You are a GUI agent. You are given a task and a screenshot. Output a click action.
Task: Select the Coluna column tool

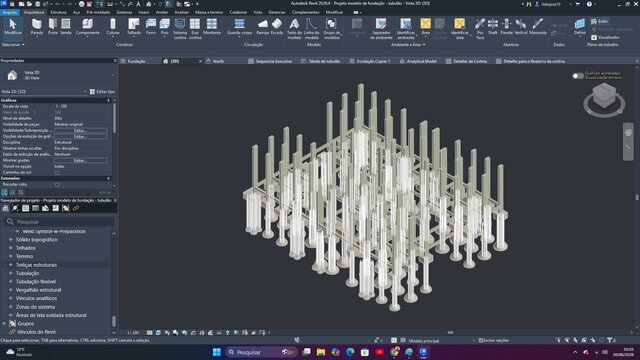[113, 27]
